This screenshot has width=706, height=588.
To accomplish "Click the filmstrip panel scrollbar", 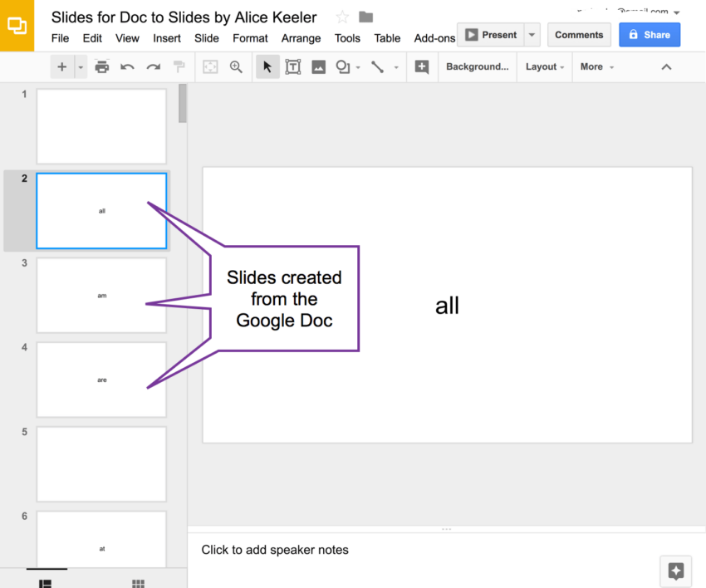I will pos(183,104).
